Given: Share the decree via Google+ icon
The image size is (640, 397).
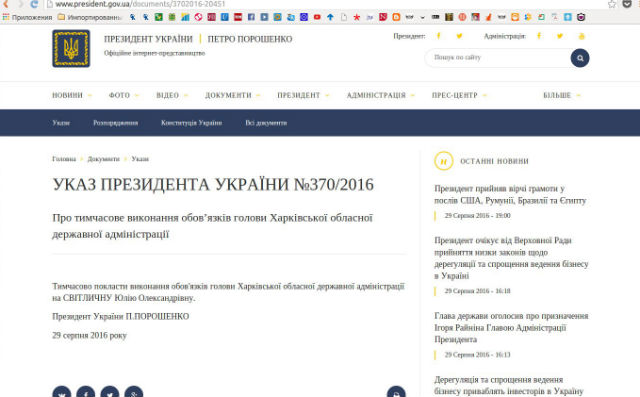Looking at the screenshot, I should coord(134,393).
